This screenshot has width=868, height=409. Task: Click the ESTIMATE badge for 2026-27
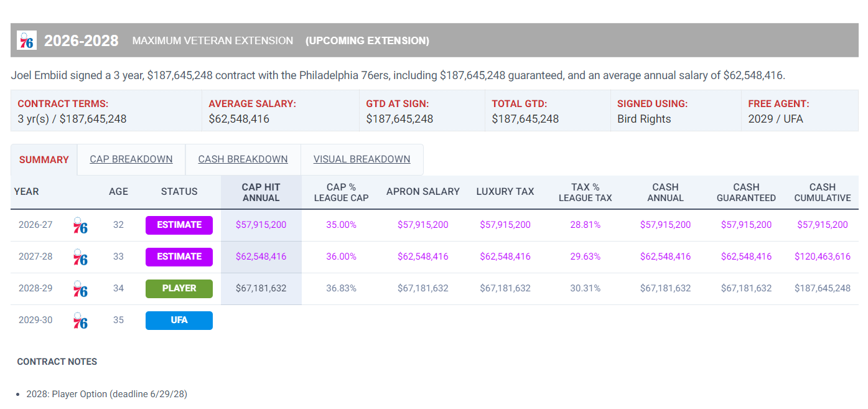coord(179,225)
